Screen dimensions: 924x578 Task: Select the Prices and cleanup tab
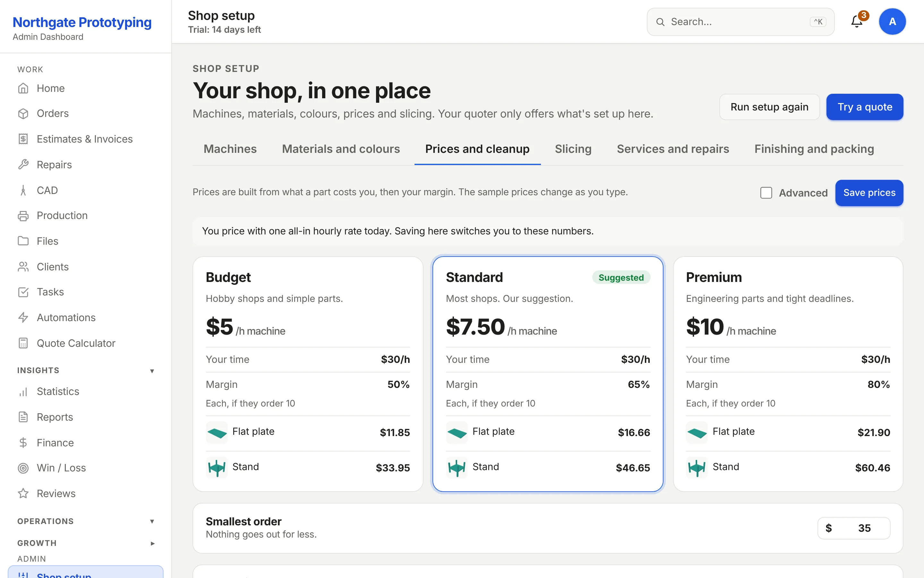[x=477, y=149]
